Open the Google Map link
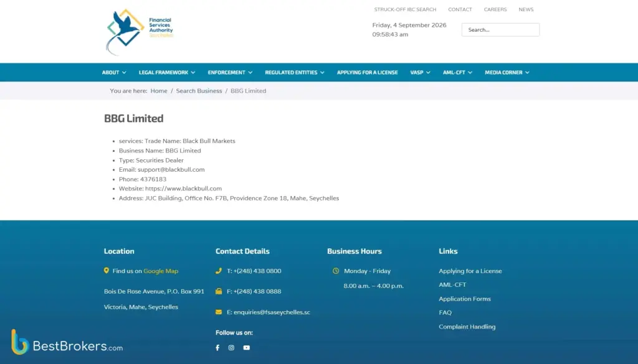Image resolution: width=638 pixels, height=364 pixels. click(x=161, y=271)
